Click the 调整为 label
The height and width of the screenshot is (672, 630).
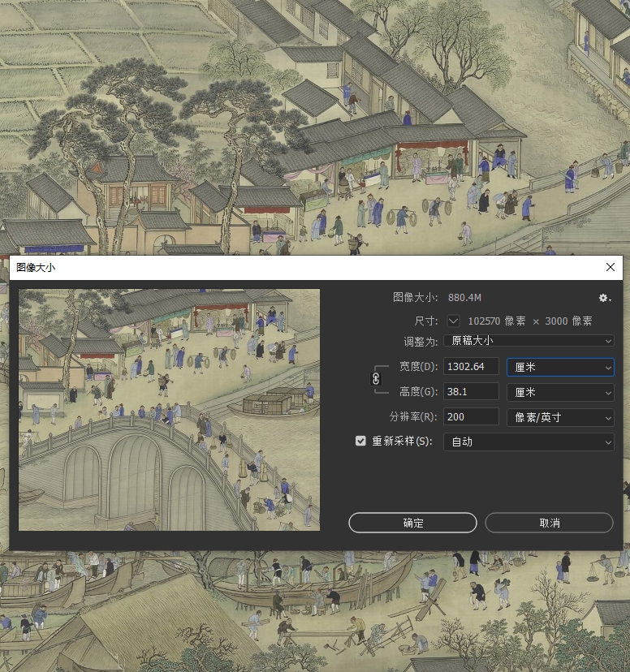pos(421,342)
